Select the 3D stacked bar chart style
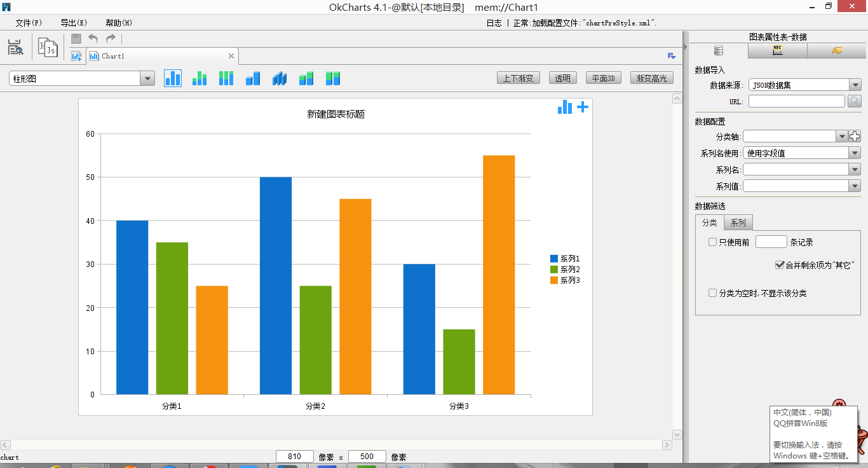This screenshot has height=468, width=868. click(306, 78)
